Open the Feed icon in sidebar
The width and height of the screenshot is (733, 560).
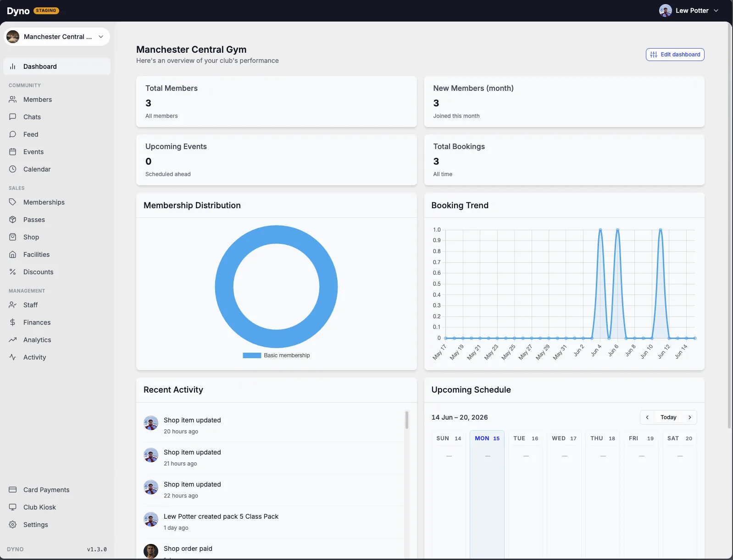click(x=13, y=134)
